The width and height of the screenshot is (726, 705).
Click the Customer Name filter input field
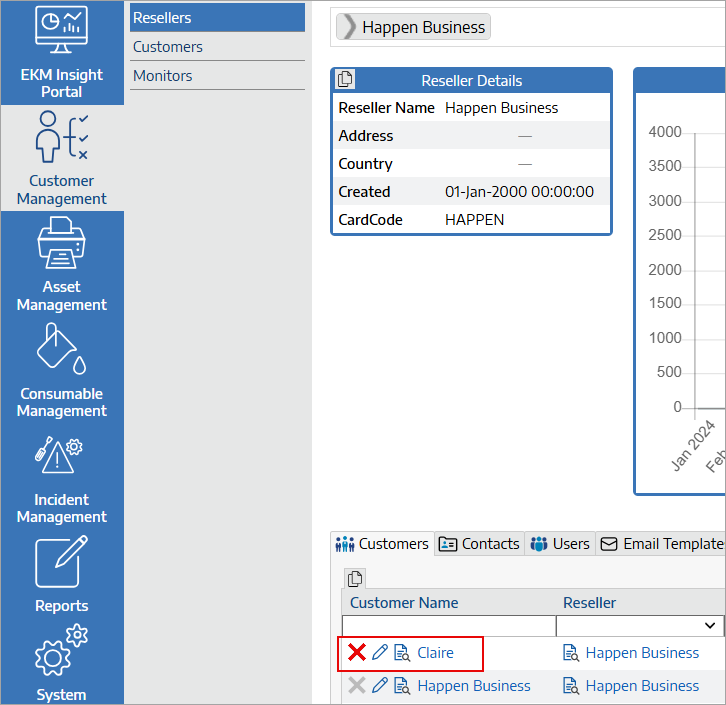pos(448,626)
